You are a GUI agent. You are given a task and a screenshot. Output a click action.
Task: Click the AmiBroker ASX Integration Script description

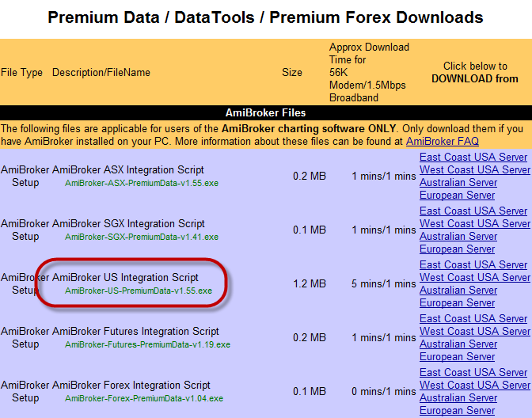(128, 169)
